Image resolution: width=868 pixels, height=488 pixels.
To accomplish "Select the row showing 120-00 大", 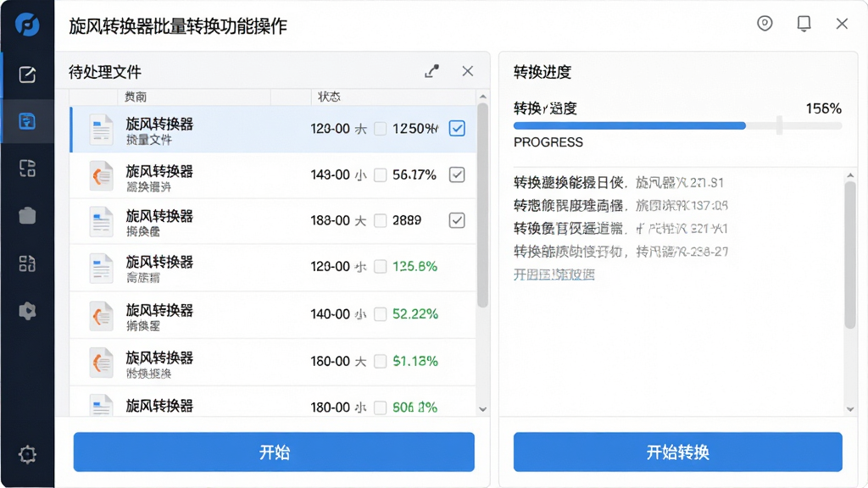I will [273, 130].
